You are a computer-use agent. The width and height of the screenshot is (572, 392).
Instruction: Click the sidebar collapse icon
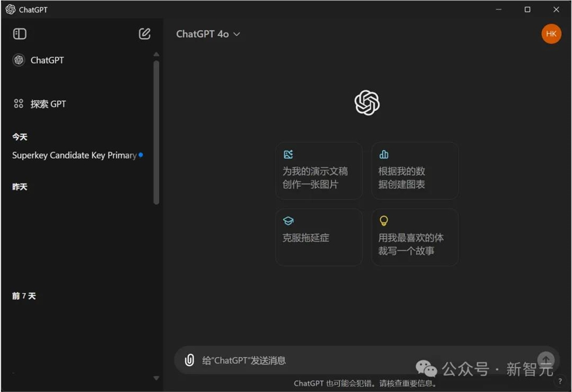19,34
